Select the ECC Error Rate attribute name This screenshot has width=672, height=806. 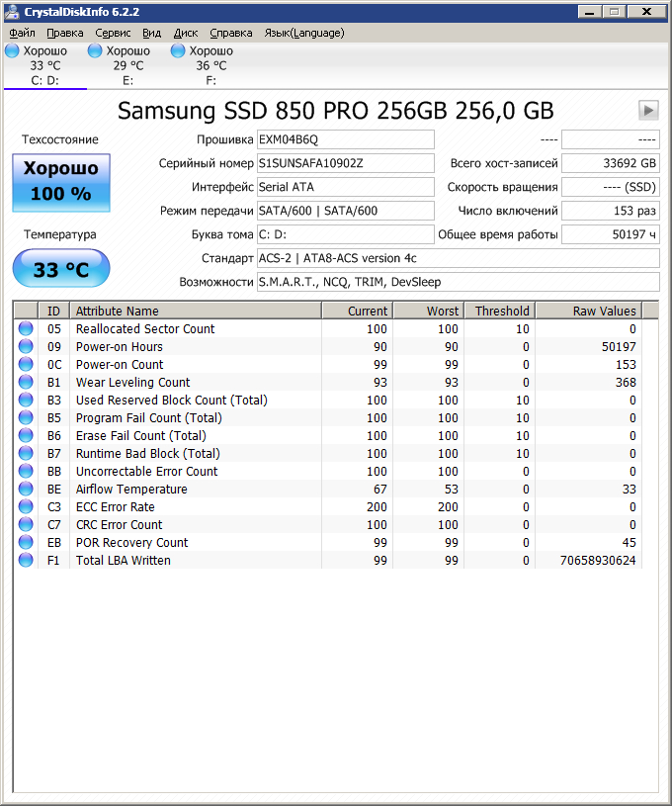pos(115,506)
